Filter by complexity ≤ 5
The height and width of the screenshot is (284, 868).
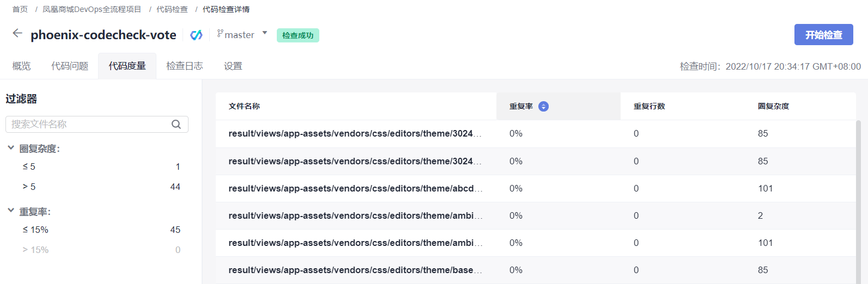pos(29,166)
